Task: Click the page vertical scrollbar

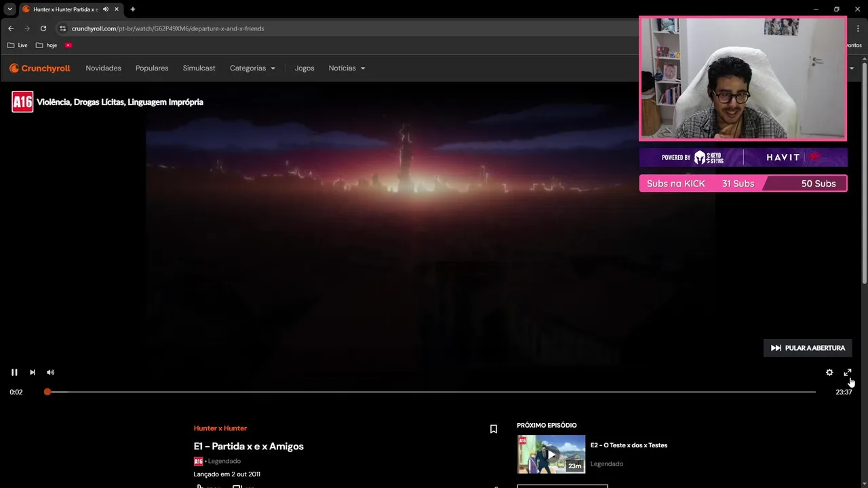Action: pyautogui.click(x=865, y=173)
